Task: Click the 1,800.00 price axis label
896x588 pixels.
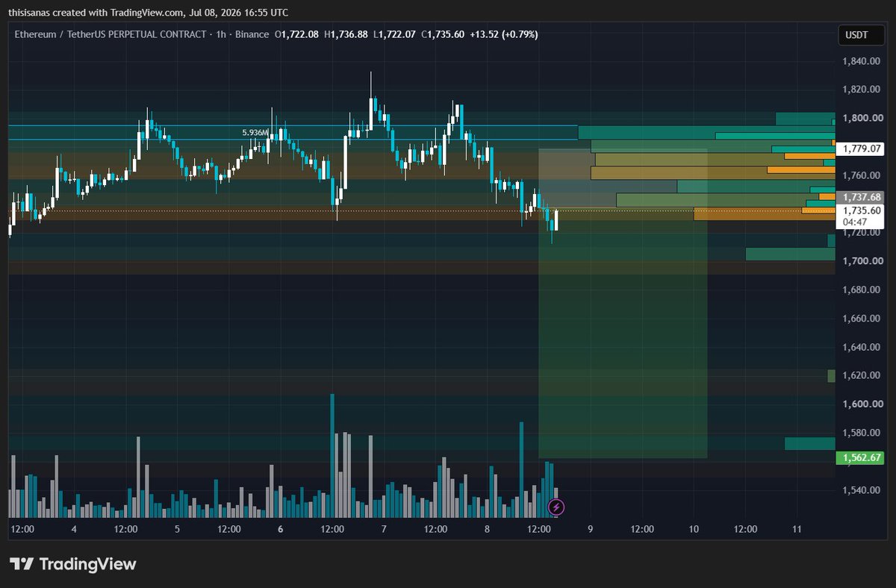Action: [x=862, y=118]
